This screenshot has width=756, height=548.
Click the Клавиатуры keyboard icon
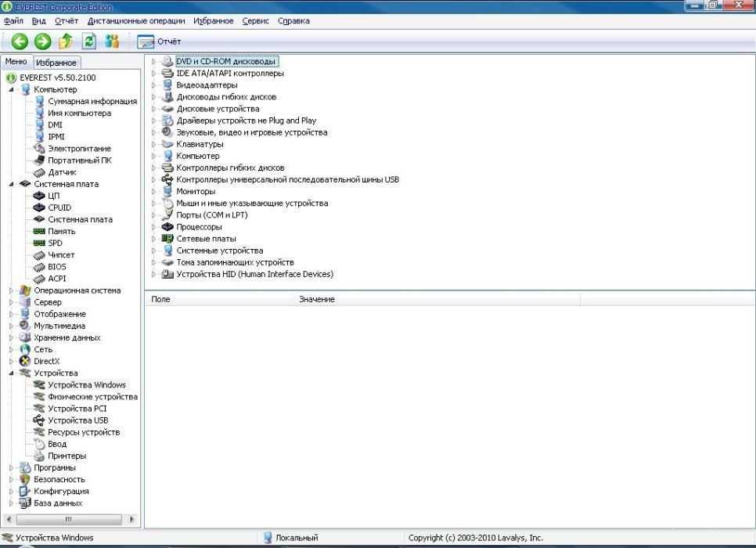[x=167, y=144]
